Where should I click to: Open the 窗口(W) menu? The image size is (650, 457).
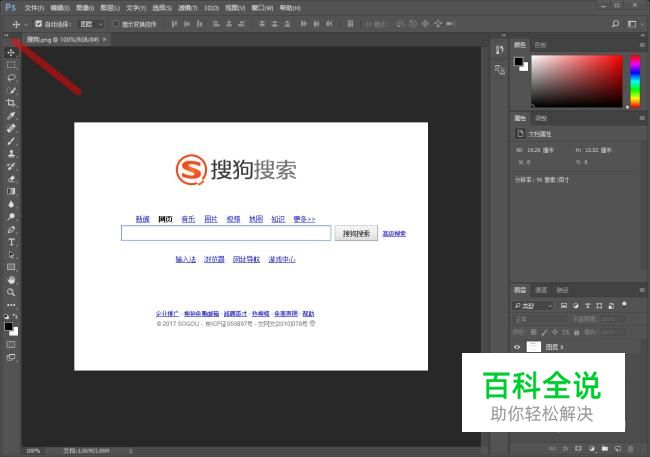262,8
